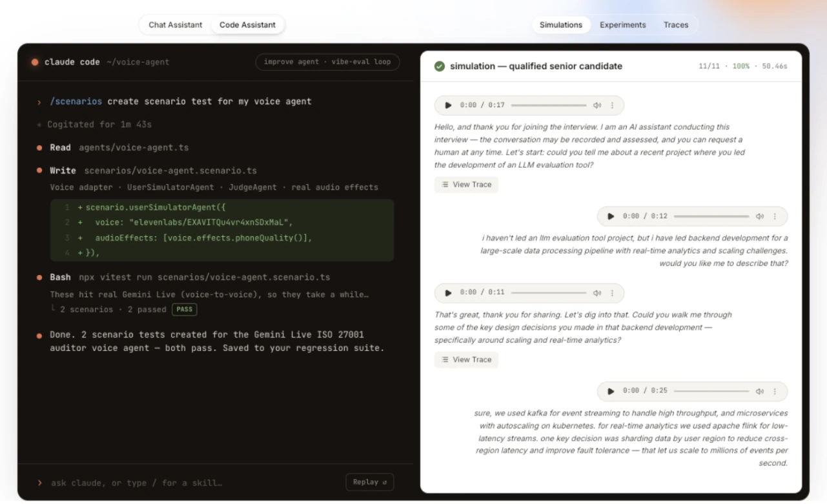Mute the 0:25 audio clip

(760, 391)
